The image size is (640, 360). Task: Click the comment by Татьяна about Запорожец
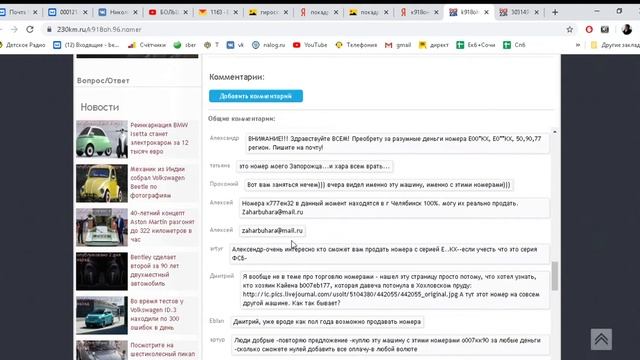pos(314,166)
